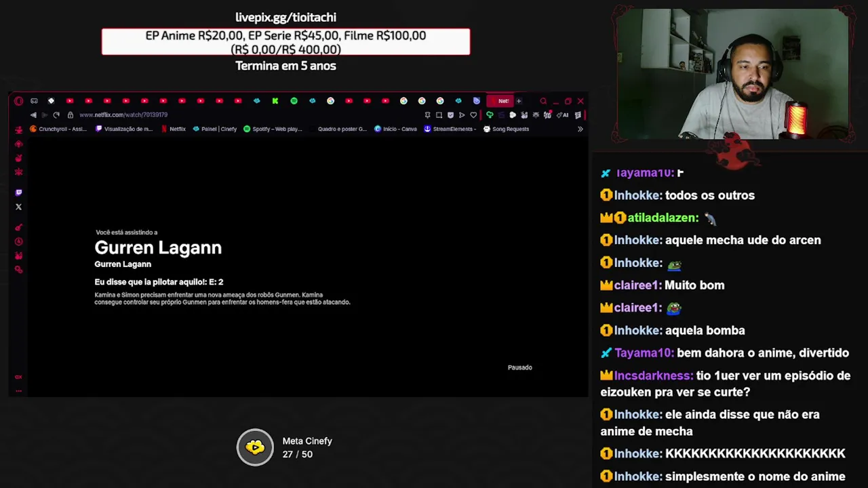This screenshot has height=488, width=868.
Task: Open the Opera GX main menu logo
Action: [18, 101]
